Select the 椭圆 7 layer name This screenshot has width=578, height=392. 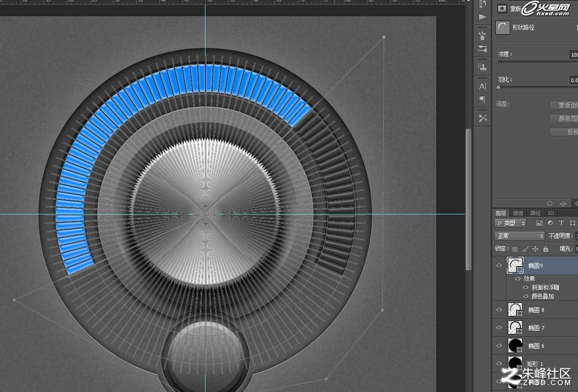coord(536,327)
